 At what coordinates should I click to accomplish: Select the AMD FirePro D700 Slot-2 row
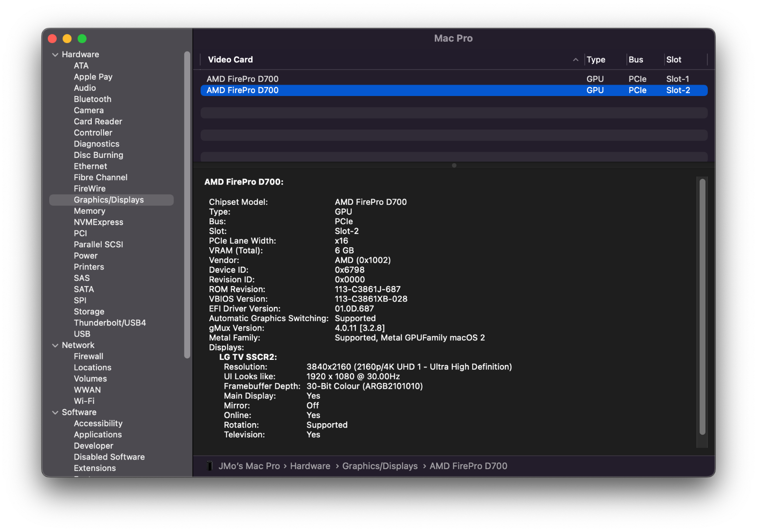[454, 90]
